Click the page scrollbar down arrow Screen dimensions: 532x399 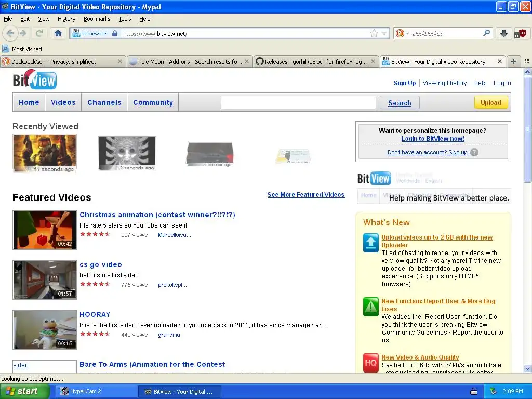528,368
